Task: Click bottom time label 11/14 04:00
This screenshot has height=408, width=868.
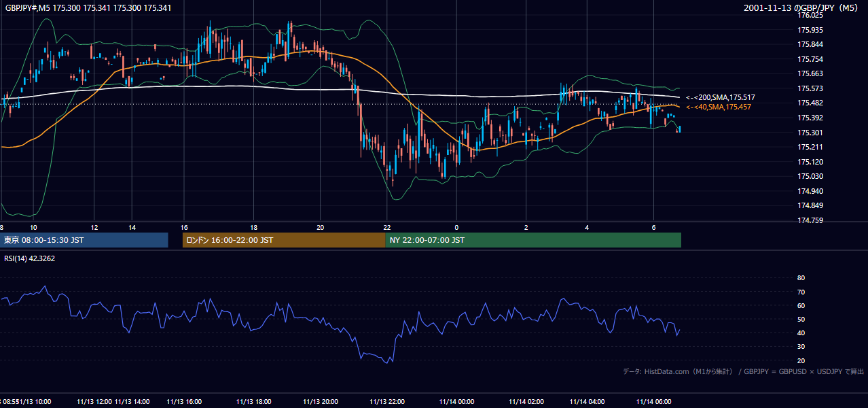Action: (x=587, y=402)
